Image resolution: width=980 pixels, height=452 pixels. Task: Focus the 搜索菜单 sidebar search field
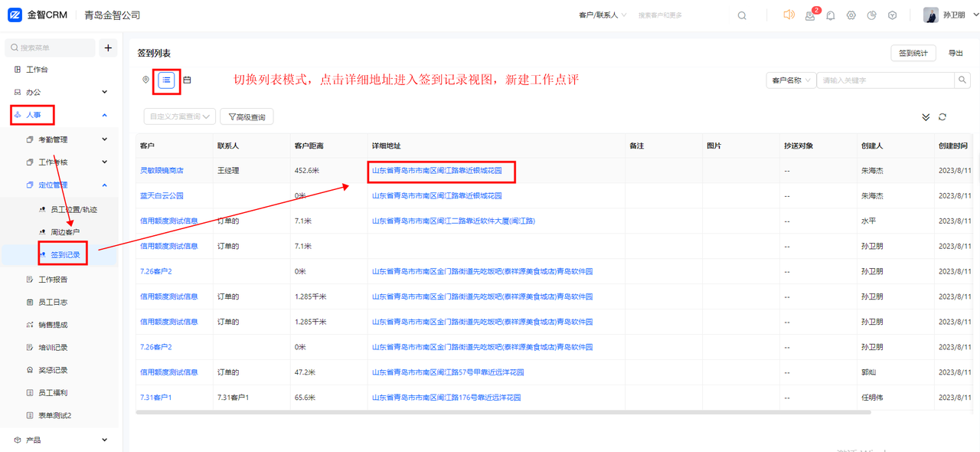[51, 47]
